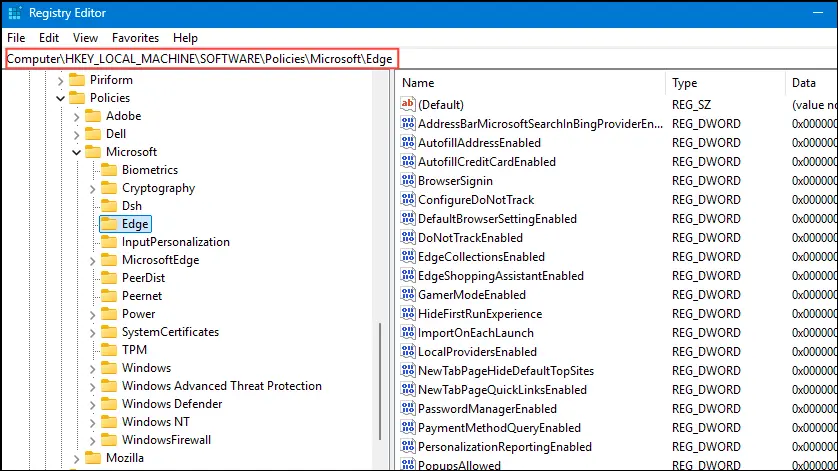838x471 pixels.
Task: Click the (Default) string value icon
Action: 407,104
